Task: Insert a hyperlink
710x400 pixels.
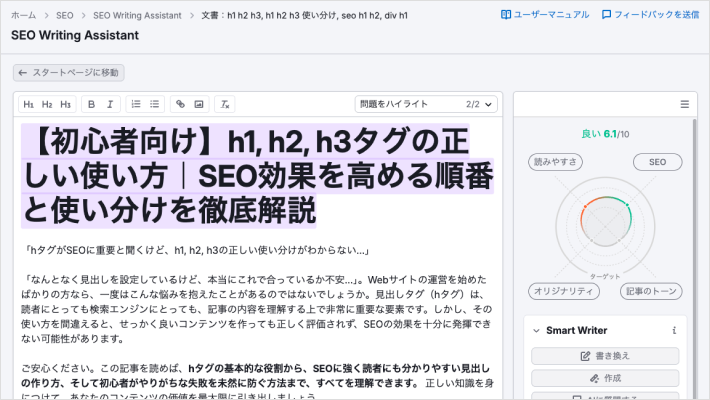Action: click(180, 104)
